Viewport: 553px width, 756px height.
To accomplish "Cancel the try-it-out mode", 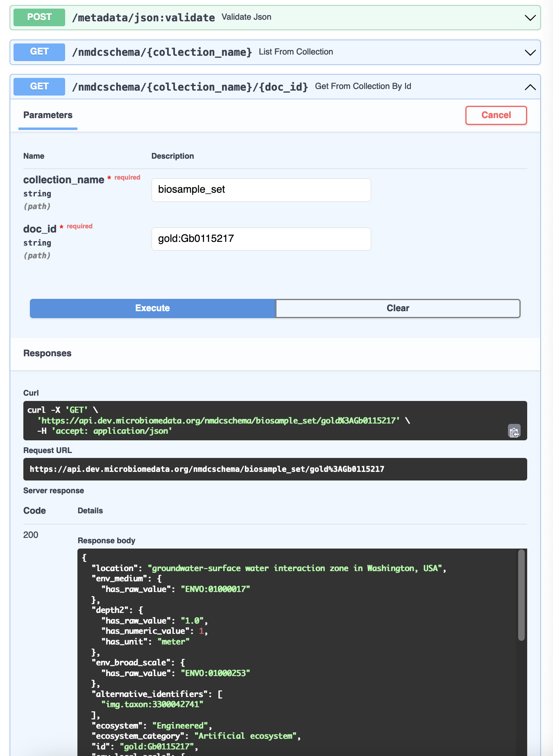I will point(496,115).
